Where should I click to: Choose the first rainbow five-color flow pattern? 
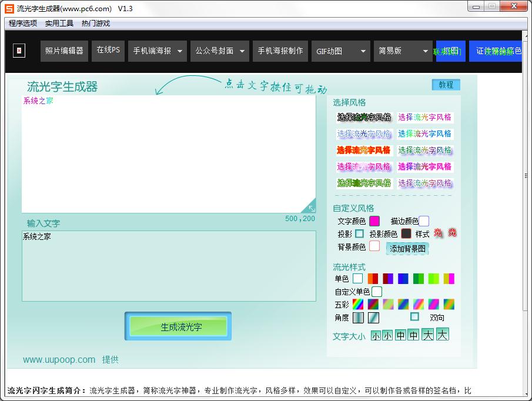click(358, 305)
